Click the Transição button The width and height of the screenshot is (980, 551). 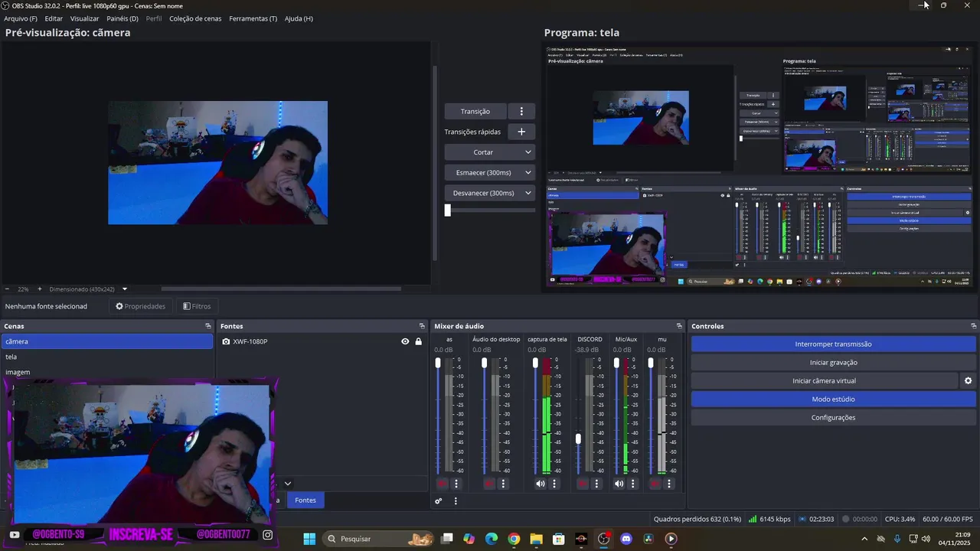pos(475,111)
